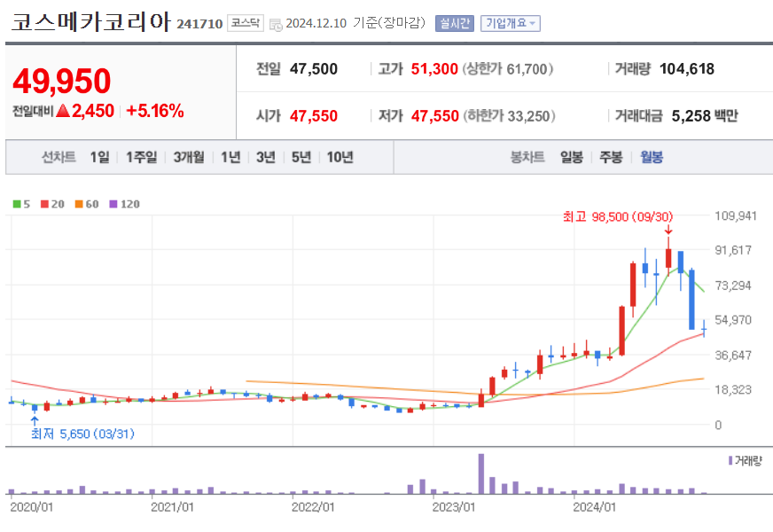Select the 10년 line chart tab
Screen dimensions: 773x532
[x=340, y=157]
